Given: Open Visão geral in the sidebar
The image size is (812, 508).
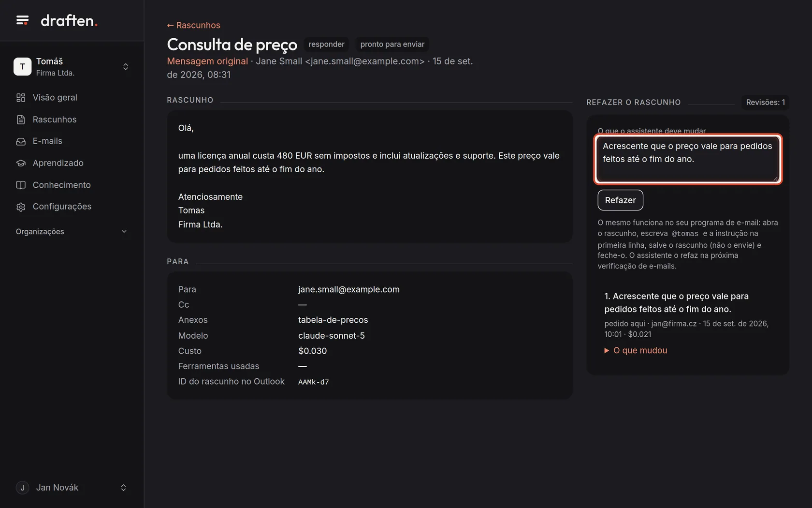Looking at the screenshot, I should [72, 98].
